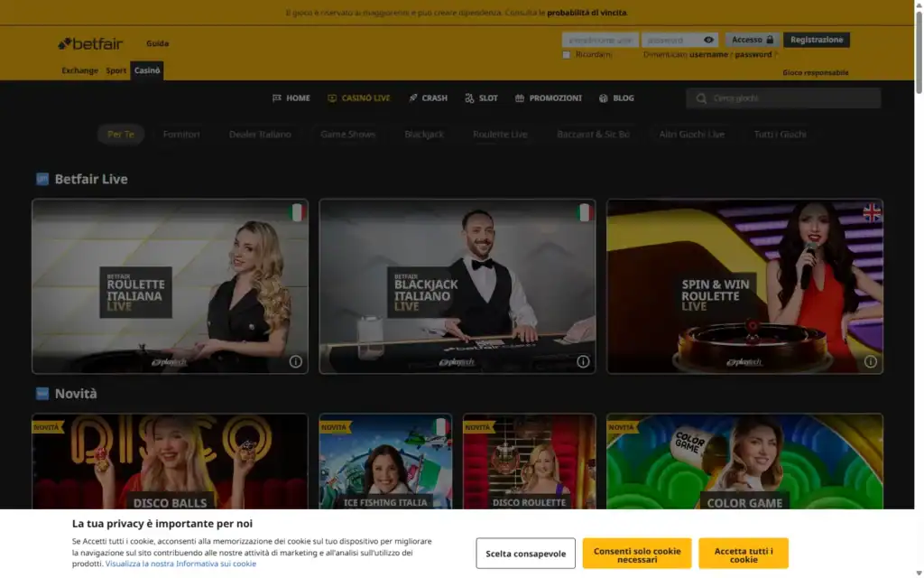Click the Promozioni gift icon
The image size is (924, 578).
(520, 98)
